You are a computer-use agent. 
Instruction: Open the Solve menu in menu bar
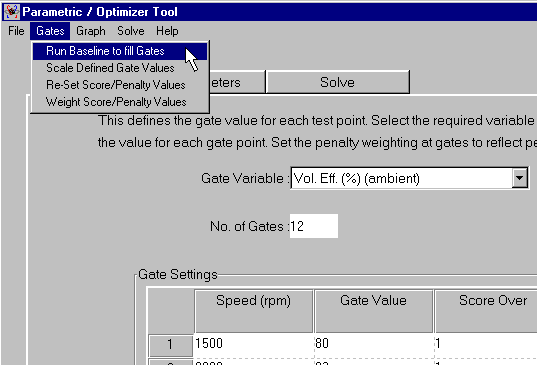(130, 31)
